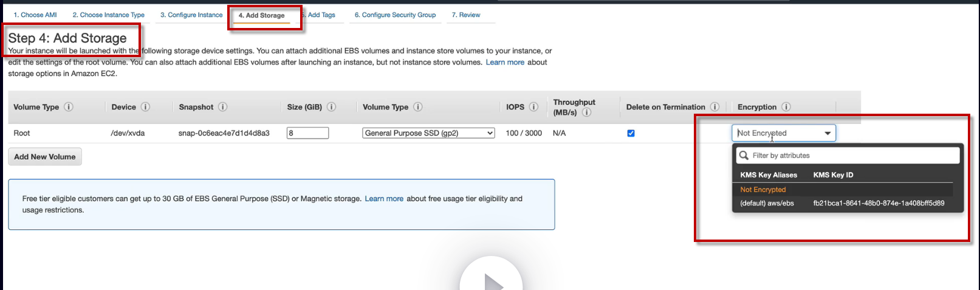Viewport: 980px width, 290px height.
Task: Click info icon beside Snapshot header
Action: (223, 107)
